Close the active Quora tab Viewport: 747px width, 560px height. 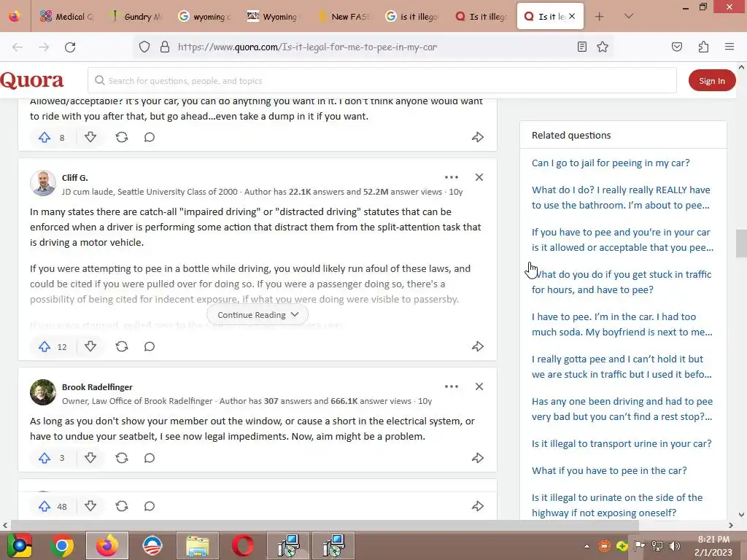572,17
